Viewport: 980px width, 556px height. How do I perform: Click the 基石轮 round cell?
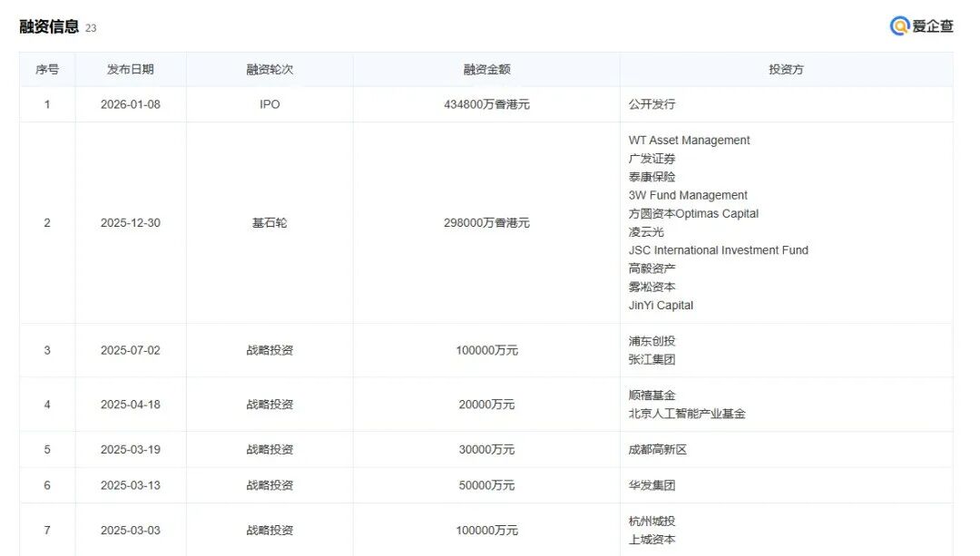[269, 223]
